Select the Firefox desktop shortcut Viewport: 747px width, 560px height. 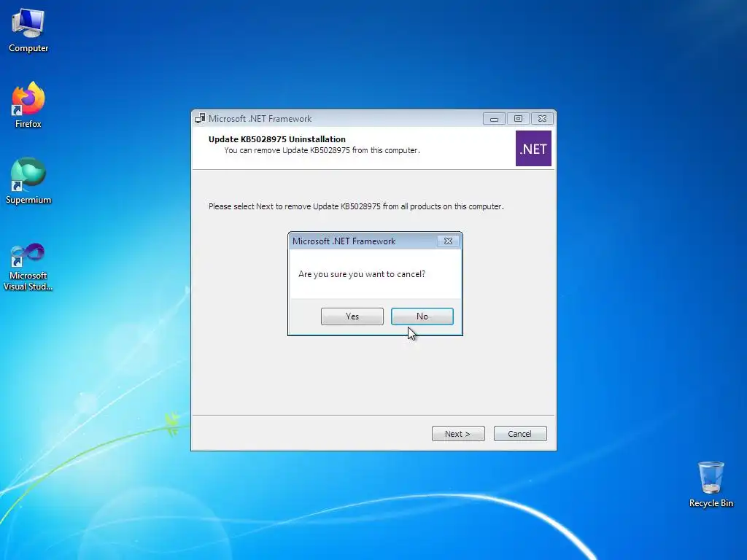[28, 105]
